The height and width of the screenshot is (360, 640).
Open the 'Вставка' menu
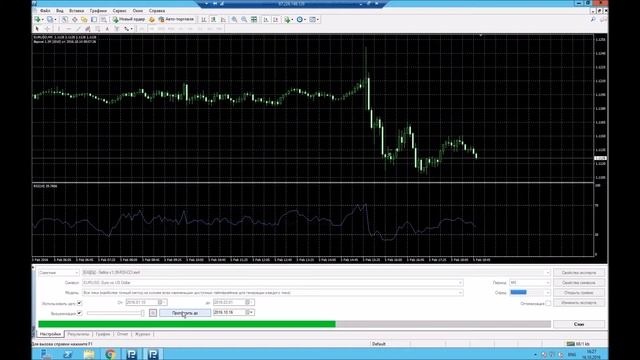[x=76, y=11]
